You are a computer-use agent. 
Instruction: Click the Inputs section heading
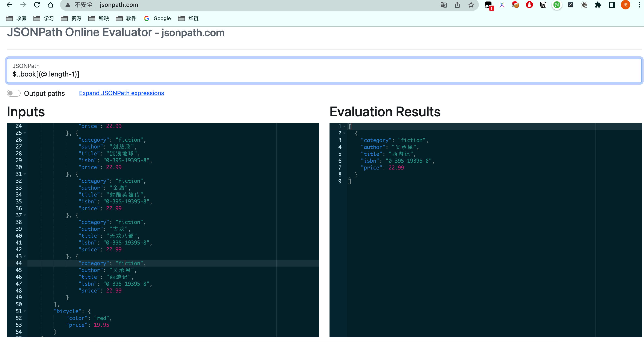coord(26,112)
